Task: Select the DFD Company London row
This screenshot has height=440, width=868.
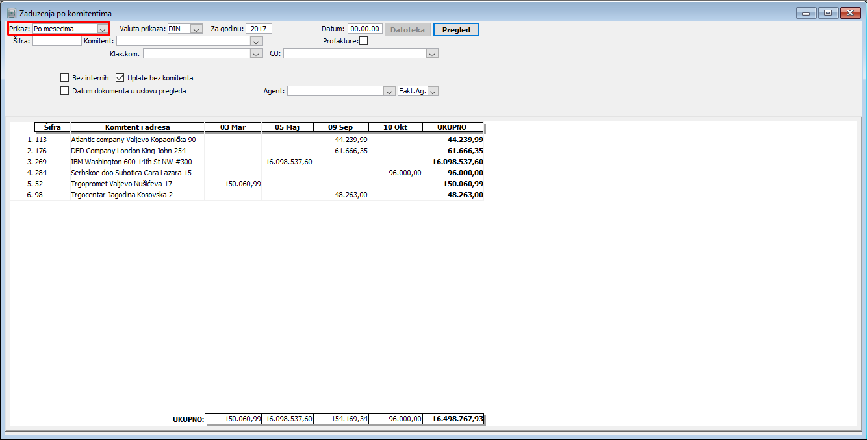Action: coord(247,151)
